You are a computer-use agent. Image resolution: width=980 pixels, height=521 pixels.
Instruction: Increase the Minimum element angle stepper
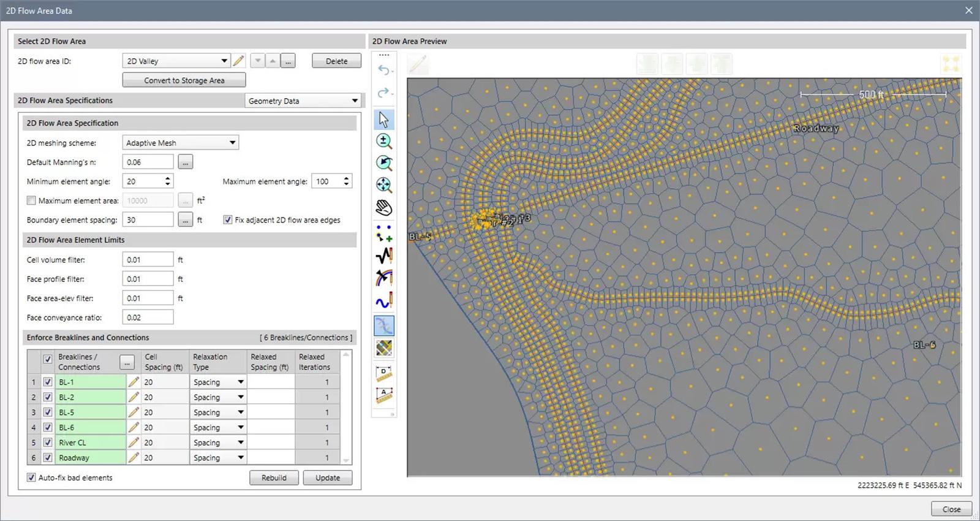pos(168,178)
